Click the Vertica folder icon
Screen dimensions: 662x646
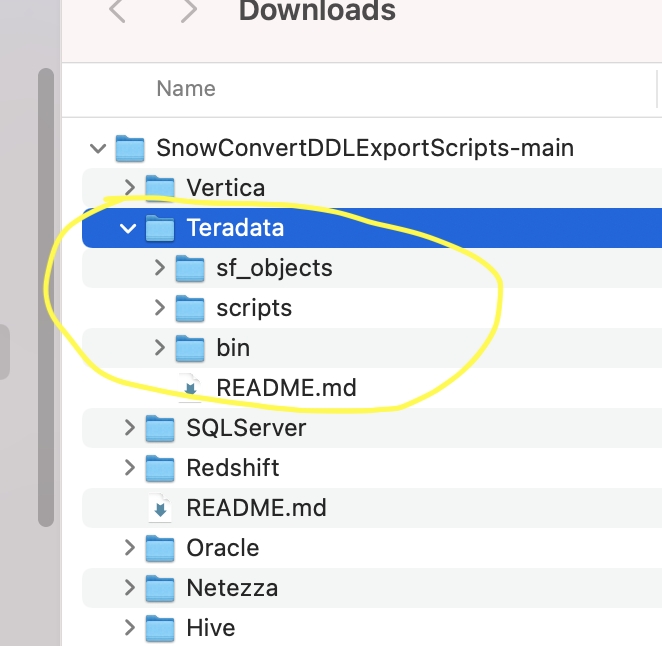(160, 188)
